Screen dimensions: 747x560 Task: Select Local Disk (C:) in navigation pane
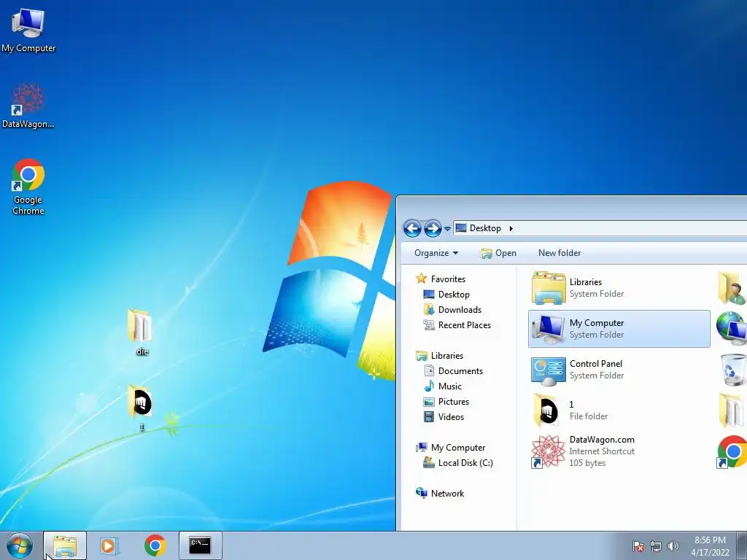click(x=458, y=463)
